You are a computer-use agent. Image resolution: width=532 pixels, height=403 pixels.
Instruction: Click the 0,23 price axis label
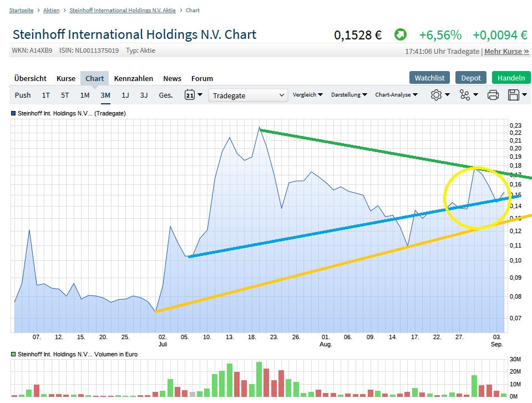coord(515,125)
